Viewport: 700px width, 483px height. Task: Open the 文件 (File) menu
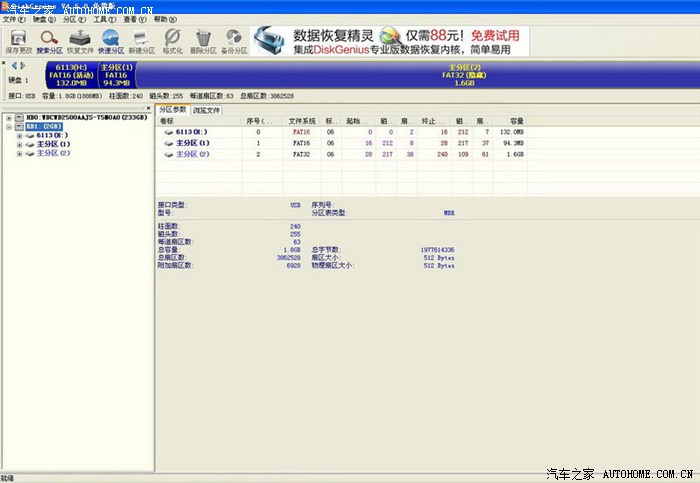tap(14, 19)
